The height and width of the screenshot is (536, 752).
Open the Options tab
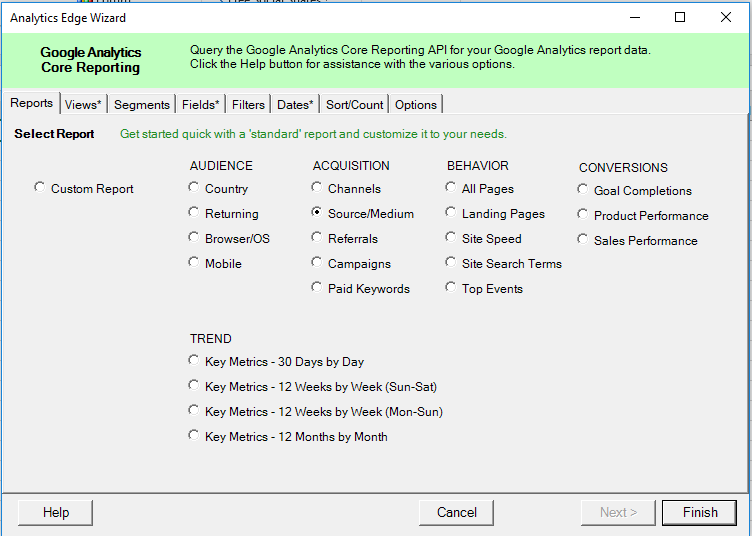416,105
